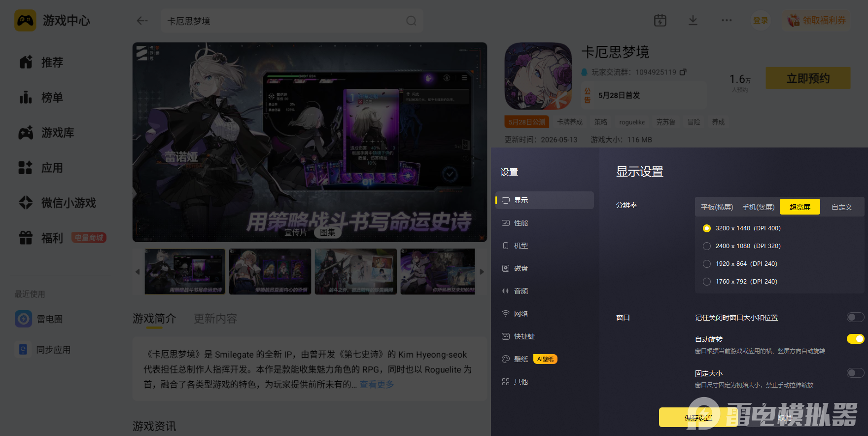The width and height of the screenshot is (868, 436).
Task: Open the 同步应用 icon
Action: (23, 349)
